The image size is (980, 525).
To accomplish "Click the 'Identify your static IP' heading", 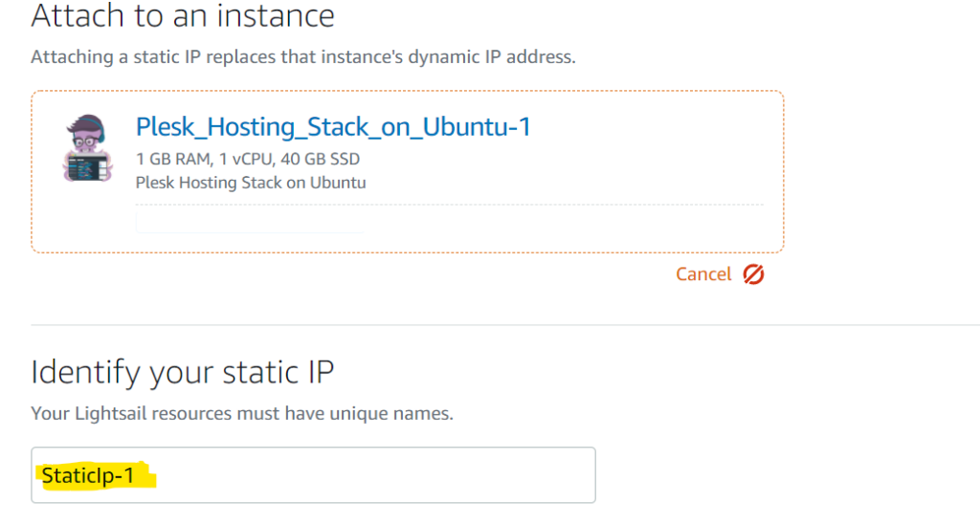I will tap(183, 372).
